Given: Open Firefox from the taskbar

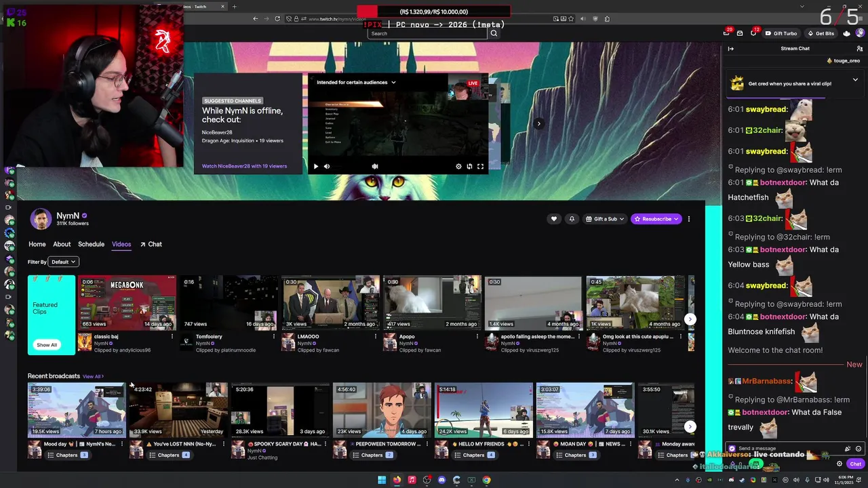Looking at the screenshot, I should [397, 480].
